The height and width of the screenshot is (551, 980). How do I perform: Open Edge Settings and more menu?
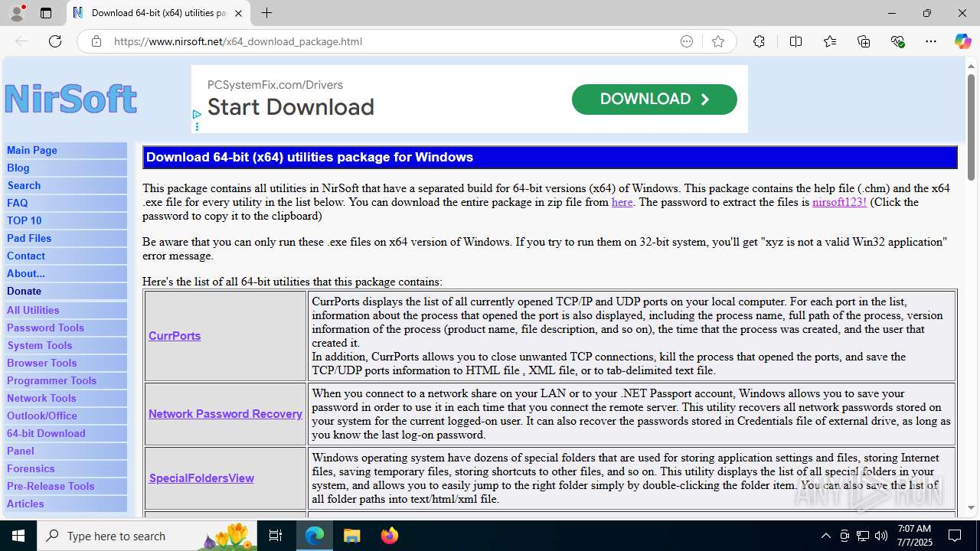point(931,41)
